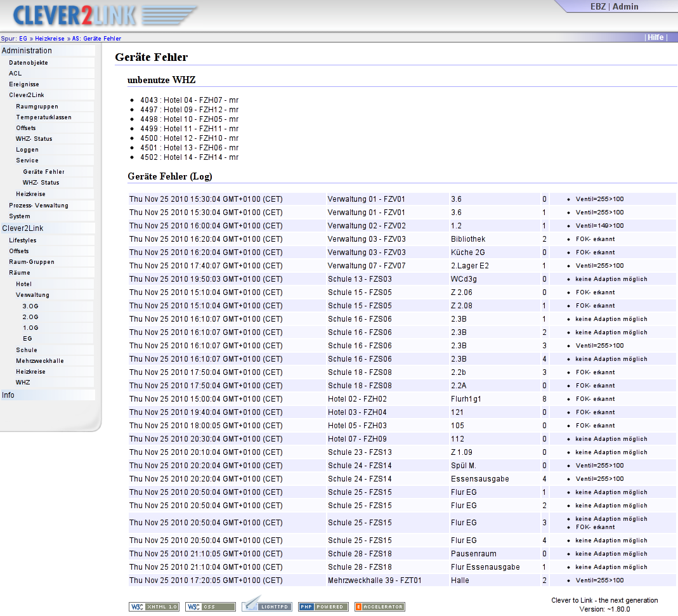
Task: Select Temperaturklassen in the sidebar
Action: (44, 117)
